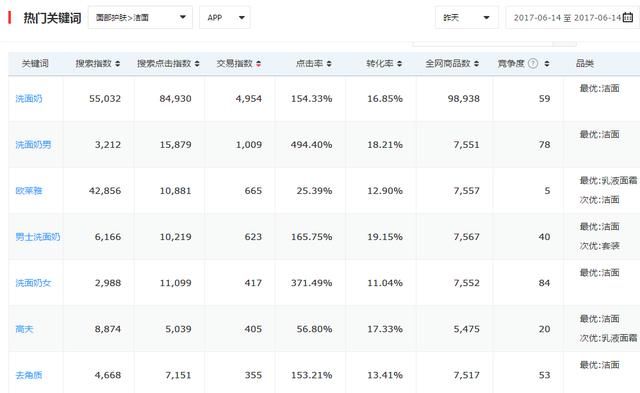Open the 去角质 keyword link
The image size is (640, 393).
(x=29, y=375)
